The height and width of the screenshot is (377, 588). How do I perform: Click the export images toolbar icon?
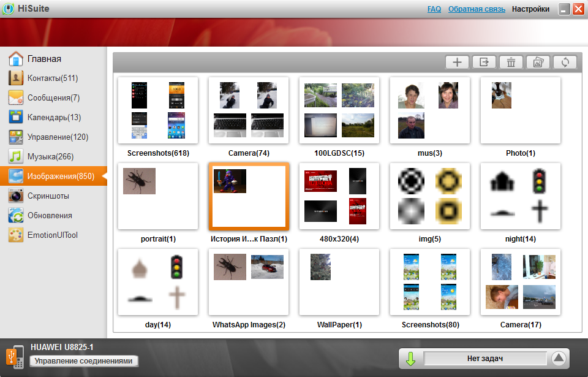point(484,63)
